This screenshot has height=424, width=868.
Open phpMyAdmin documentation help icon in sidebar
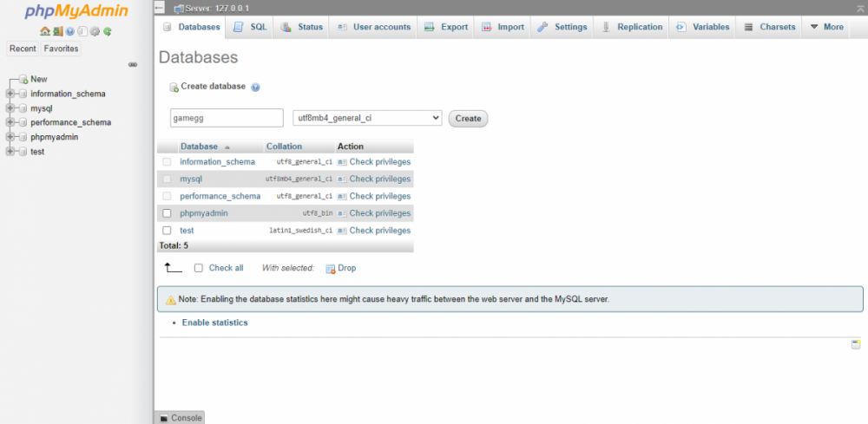[x=70, y=31]
